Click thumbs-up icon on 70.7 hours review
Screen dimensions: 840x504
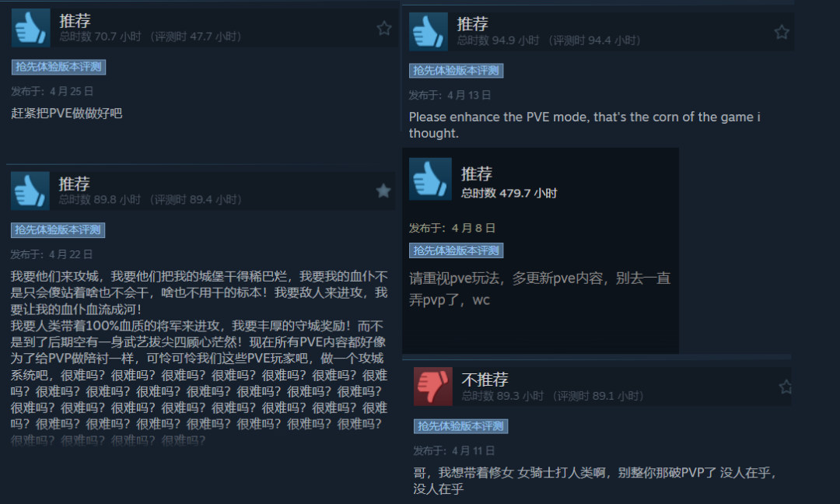30,27
